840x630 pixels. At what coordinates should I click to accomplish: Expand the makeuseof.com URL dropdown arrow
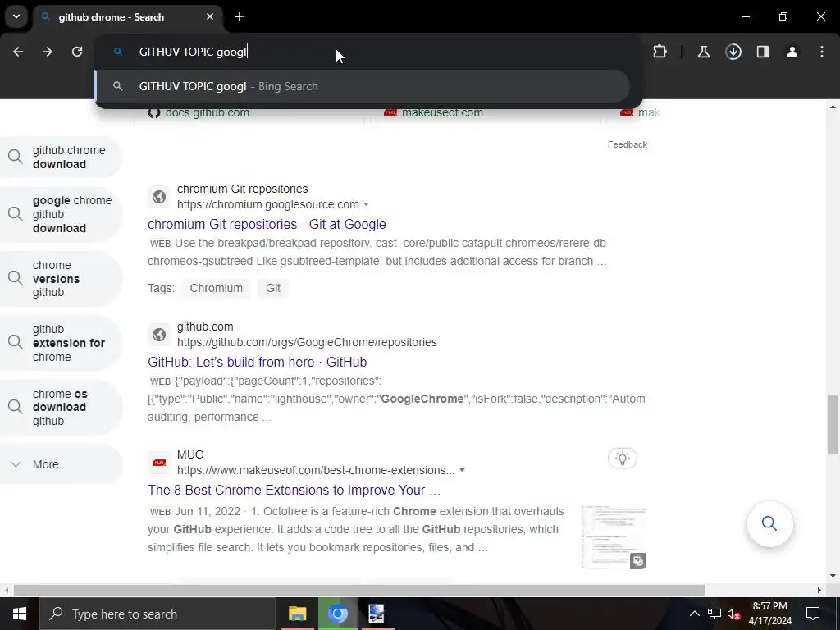462,470
